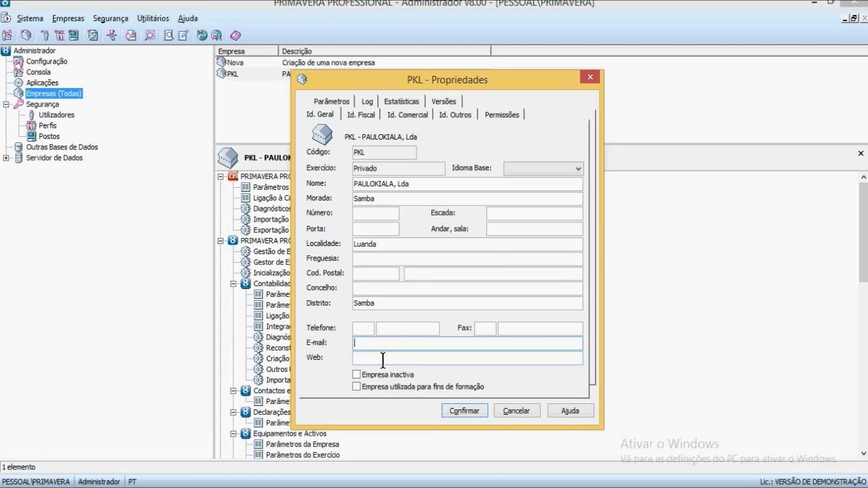The height and width of the screenshot is (488, 868).
Task: Open the Utilitários menu
Action: click(x=153, y=18)
